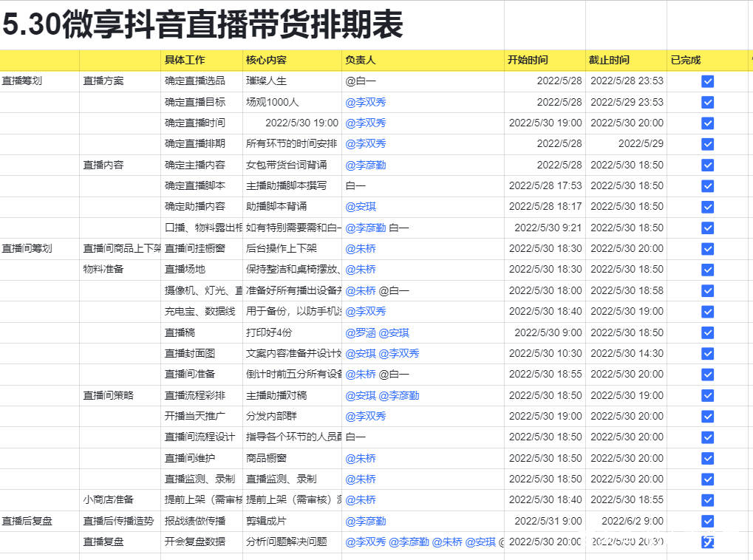This screenshot has width=753, height=560.
Task: Select the 物料准备 cell
Action: pyautogui.click(x=120, y=270)
